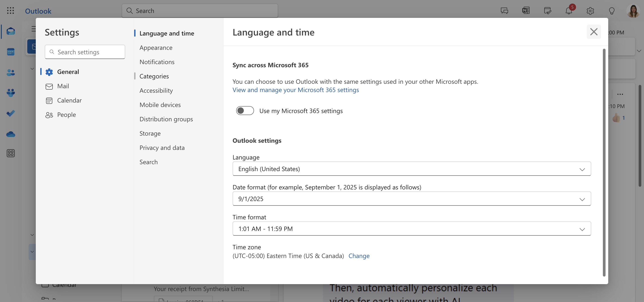
Task: Open the notifications bell icon
Action: [569, 11]
